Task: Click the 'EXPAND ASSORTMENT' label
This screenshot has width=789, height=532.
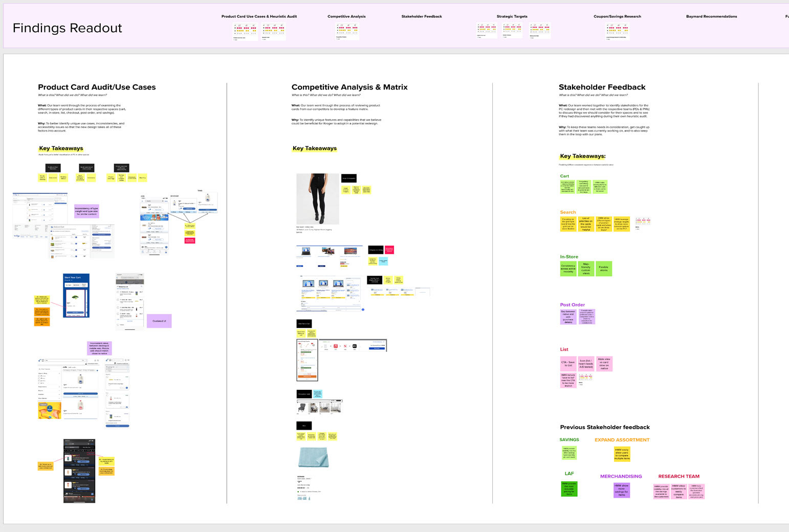Action: (622, 440)
